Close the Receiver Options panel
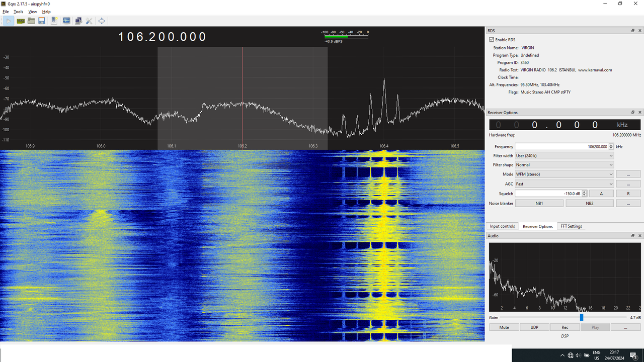644x362 pixels. [640, 112]
